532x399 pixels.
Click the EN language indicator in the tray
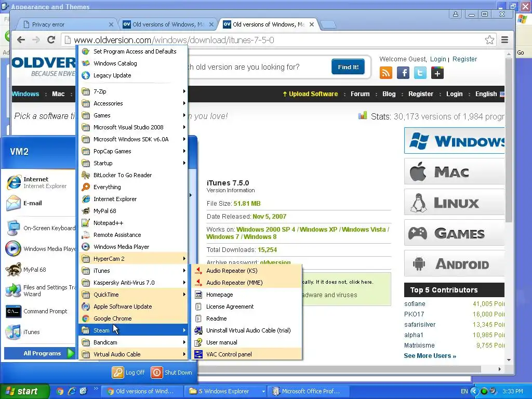pyautogui.click(x=464, y=391)
